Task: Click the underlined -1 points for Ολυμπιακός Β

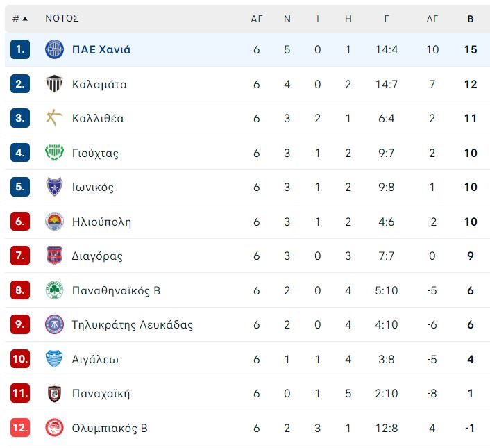Action: tap(470, 428)
